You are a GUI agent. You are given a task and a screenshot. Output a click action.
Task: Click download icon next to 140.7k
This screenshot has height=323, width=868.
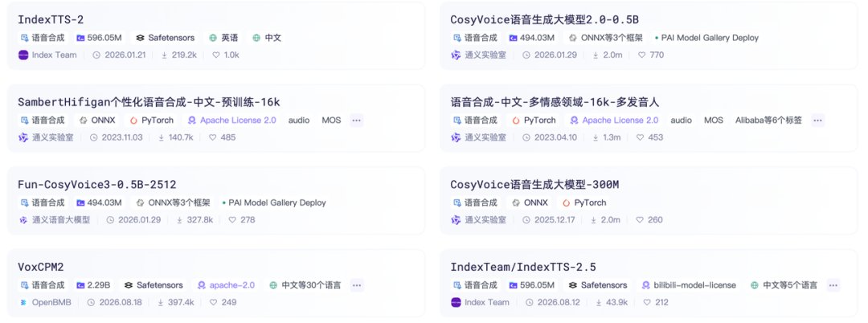[x=161, y=137]
